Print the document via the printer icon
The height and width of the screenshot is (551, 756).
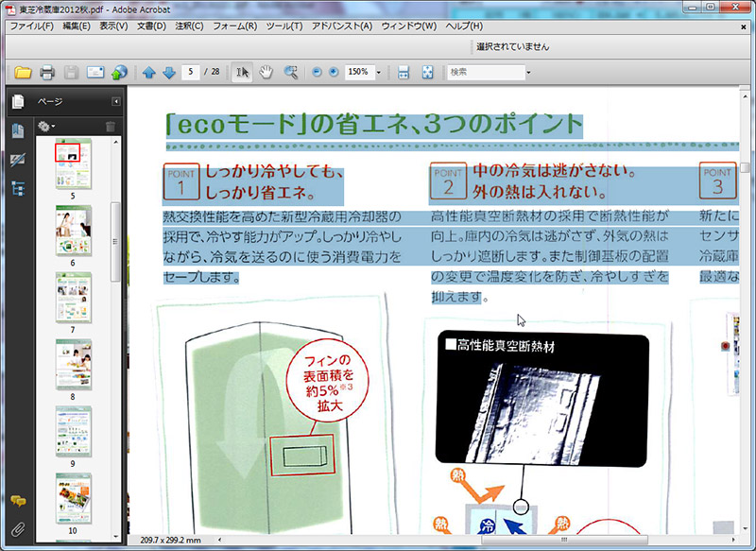[45, 72]
